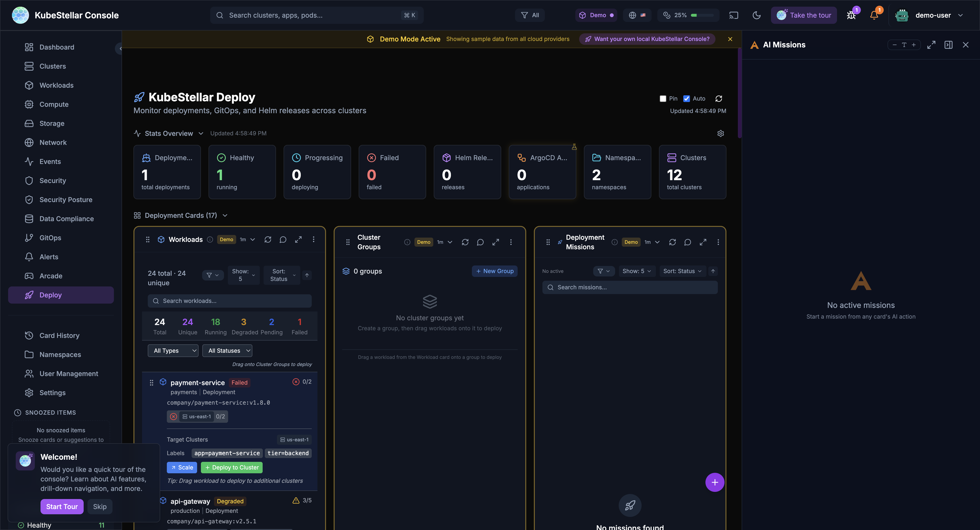Go to Security Posture page
The height and width of the screenshot is (530, 980).
click(x=66, y=200)
